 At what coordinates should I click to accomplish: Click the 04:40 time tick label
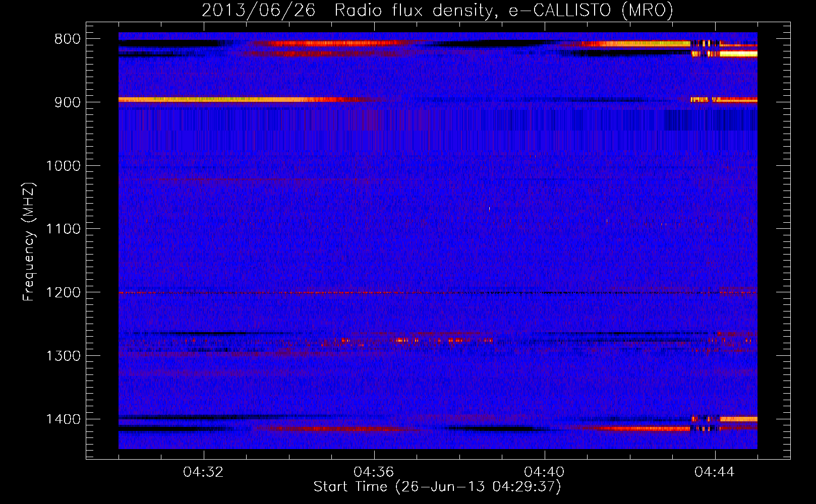click(544, 472)
